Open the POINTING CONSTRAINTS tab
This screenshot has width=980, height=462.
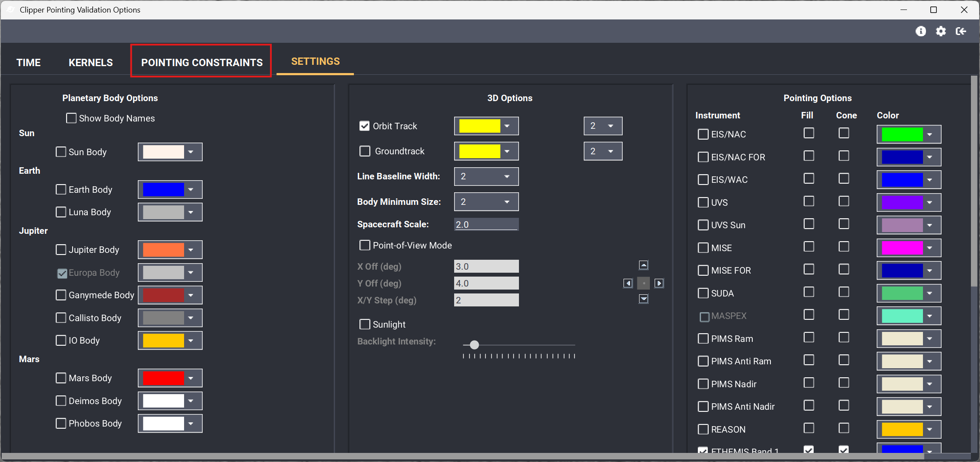[x=202, y=63]
